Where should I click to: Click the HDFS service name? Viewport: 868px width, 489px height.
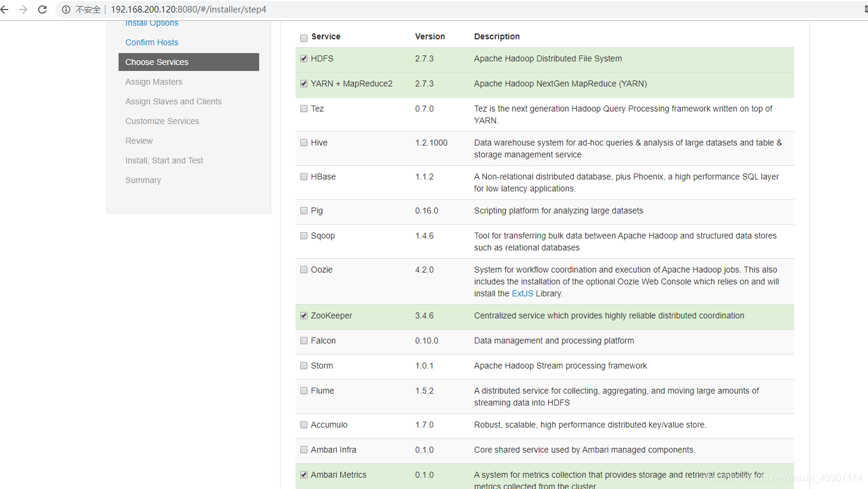(x=322, y=58)
